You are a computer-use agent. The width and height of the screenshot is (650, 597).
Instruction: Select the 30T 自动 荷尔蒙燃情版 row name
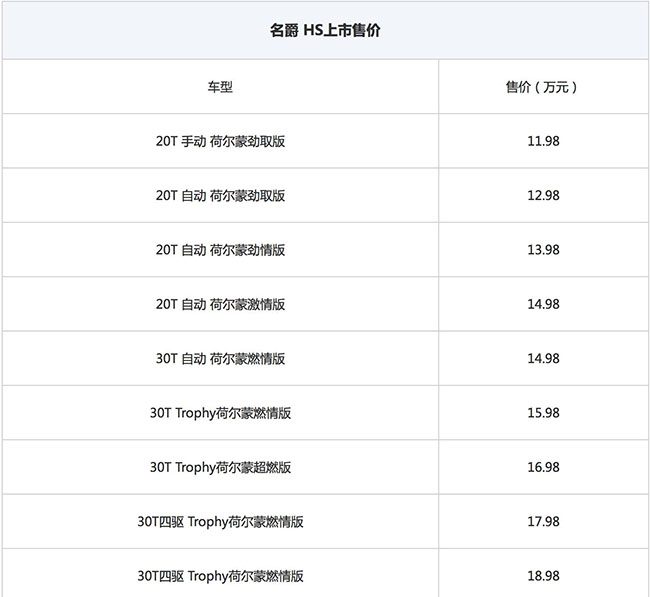pyautogui.click(x=220, y=359)
